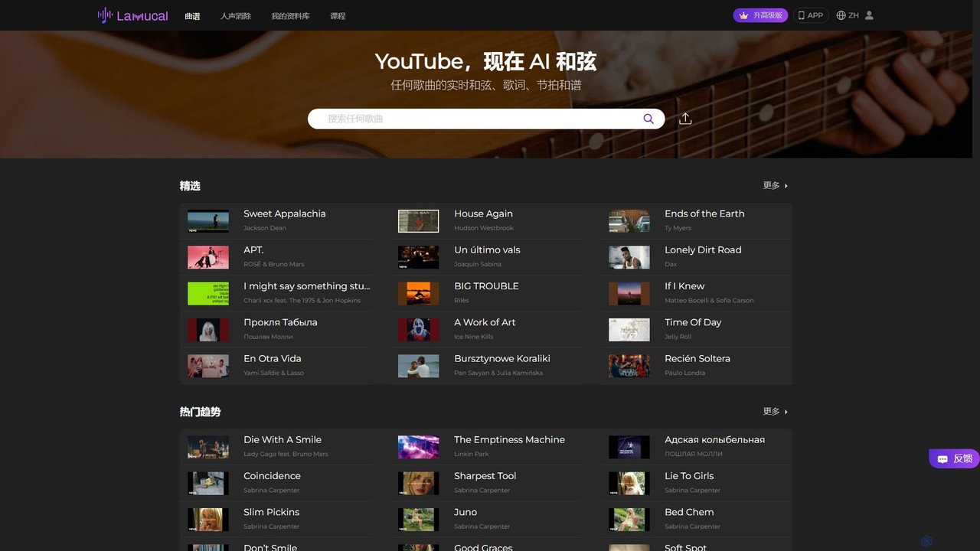
Task: Click the artist name Matteo Bocelli & Sofia Carson
Action: click(709, 300)
